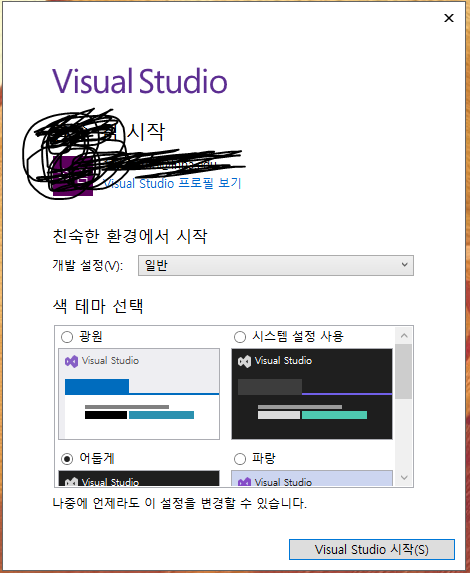Click the system settings dark preview thumbnail
Viewport: 470px width, 573px height.
(312, 394)
